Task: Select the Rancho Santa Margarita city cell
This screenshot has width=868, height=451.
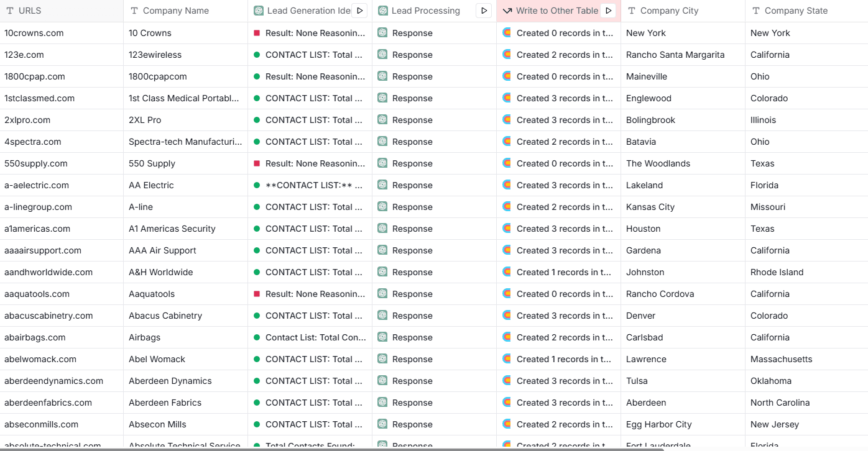Action: 683,55
